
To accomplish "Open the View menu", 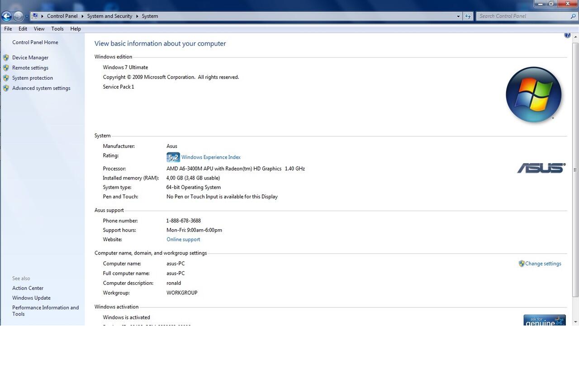I will (x=39, y=28).
